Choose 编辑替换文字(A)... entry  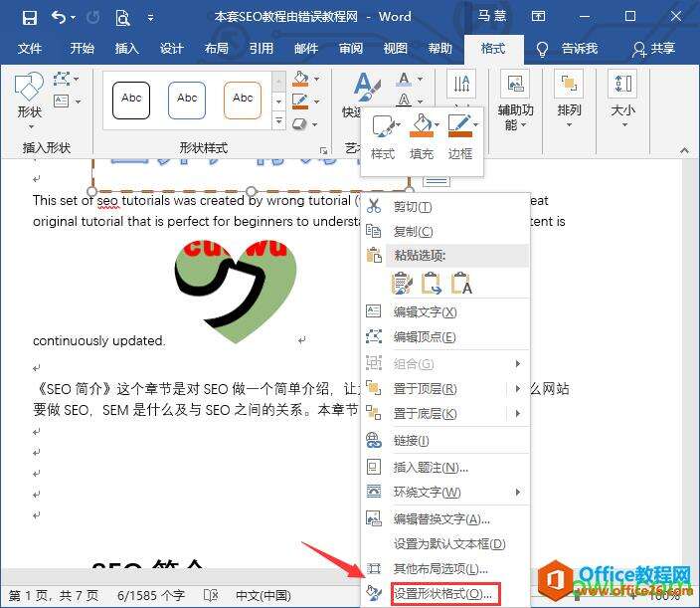[x=445, y=519]
